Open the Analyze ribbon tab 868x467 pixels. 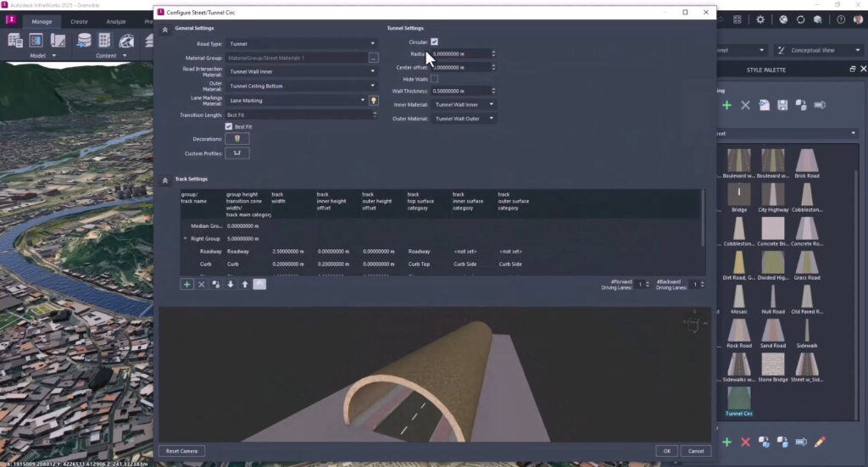tap(116, 21)
